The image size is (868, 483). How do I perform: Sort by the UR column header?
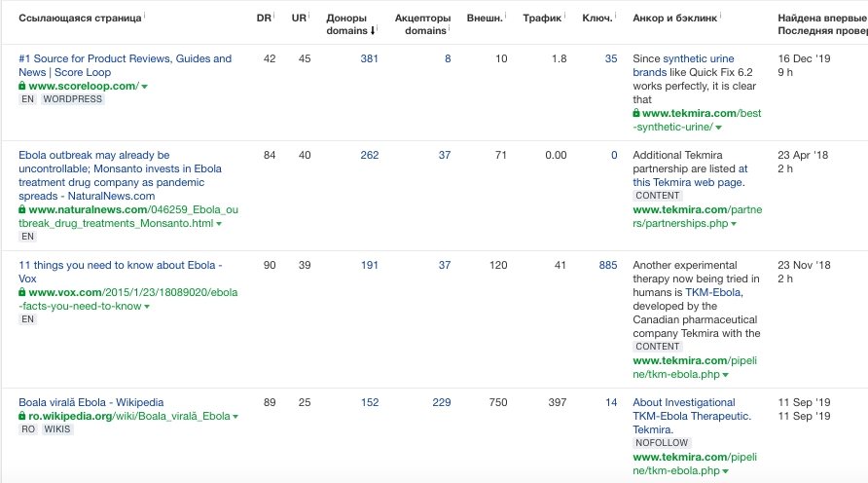click(299, 18)
